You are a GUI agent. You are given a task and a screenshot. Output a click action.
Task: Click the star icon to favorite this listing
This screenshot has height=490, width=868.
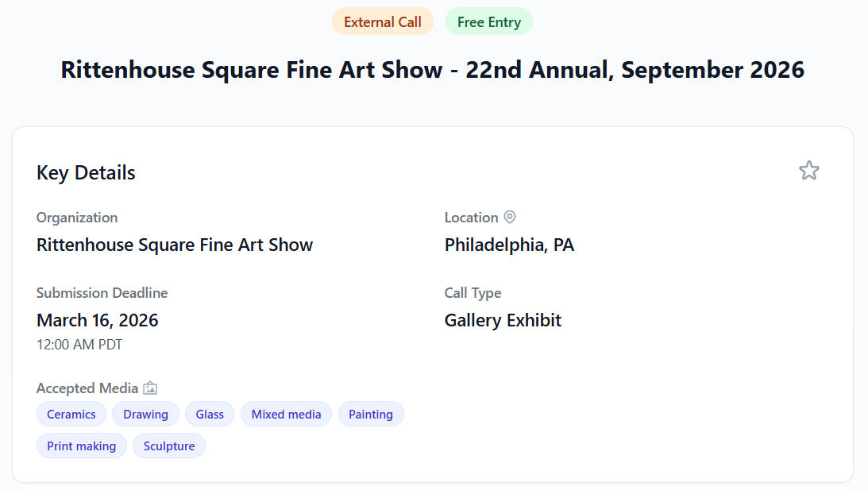[808, 170]
